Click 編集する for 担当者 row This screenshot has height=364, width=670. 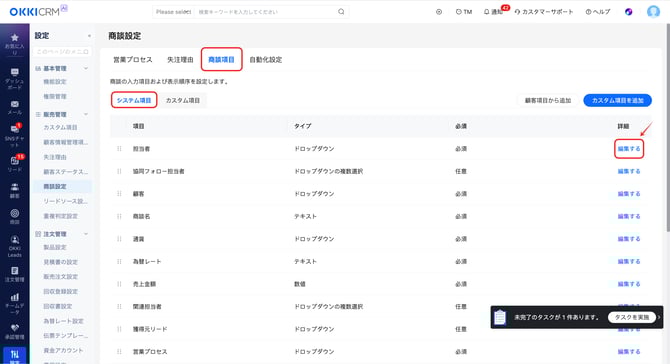pyautogui.click(x=629, y=149)
